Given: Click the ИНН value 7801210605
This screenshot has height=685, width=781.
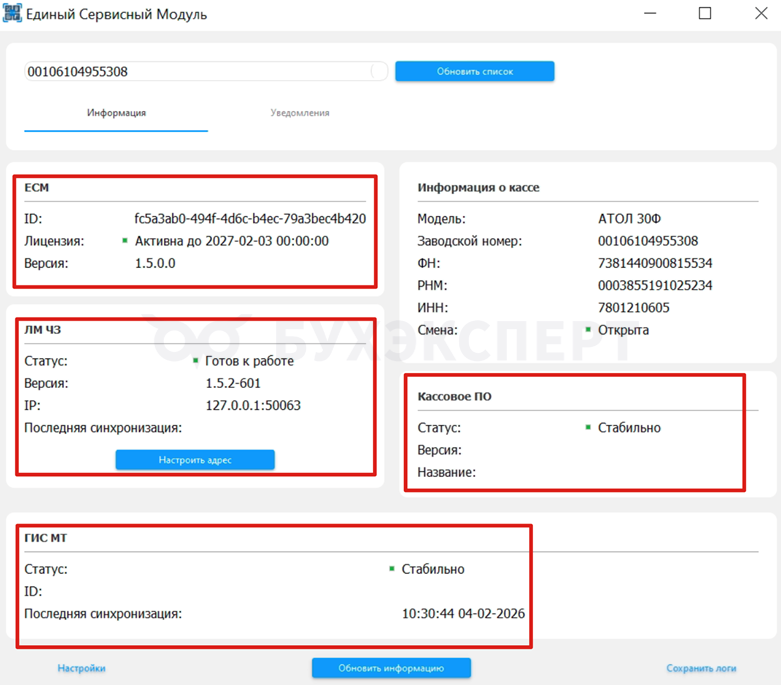Looking at the screenshot, I should (634, 307).
